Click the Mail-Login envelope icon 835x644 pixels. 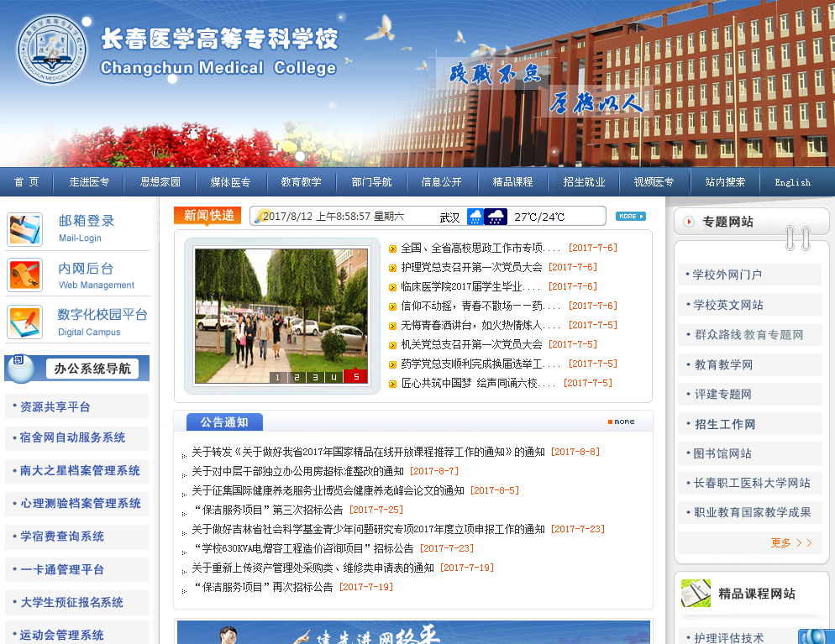(25, 229)
